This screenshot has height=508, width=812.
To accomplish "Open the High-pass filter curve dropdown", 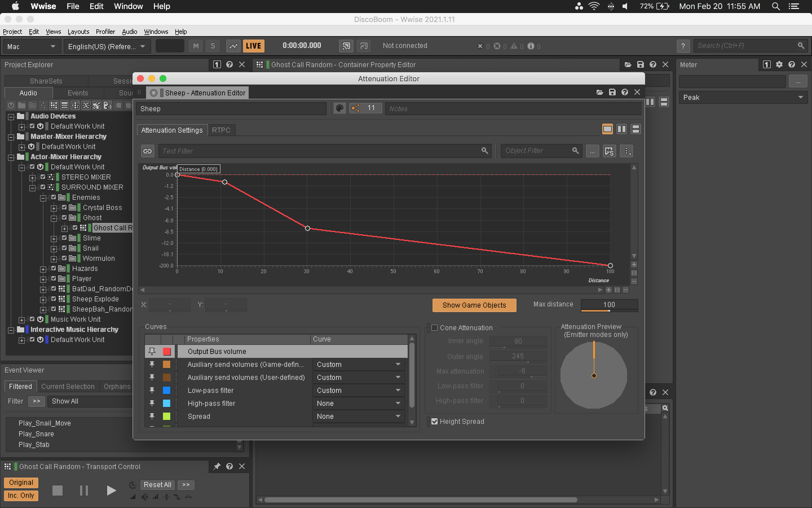I will coord(359,403).
